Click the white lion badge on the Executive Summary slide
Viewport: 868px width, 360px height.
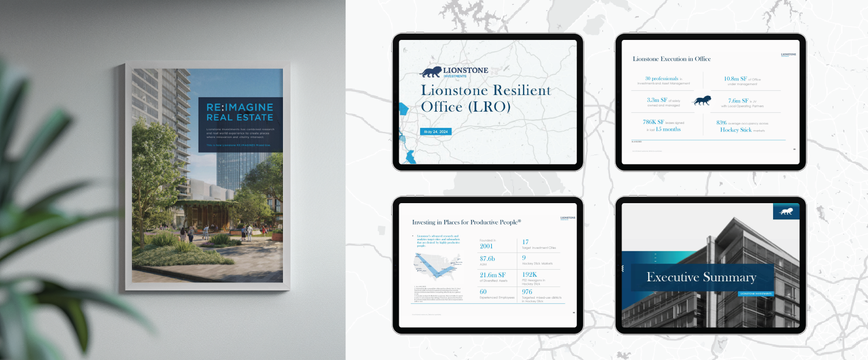coord(786,211)
